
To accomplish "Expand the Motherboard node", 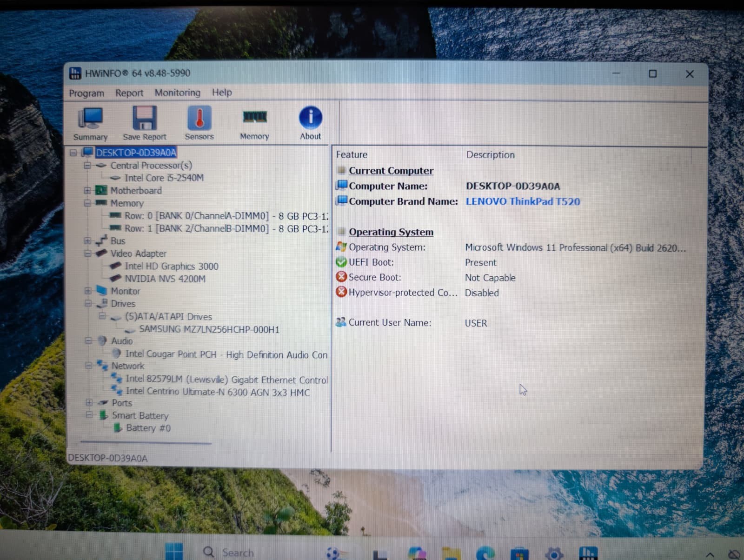I will click(87, 190).
